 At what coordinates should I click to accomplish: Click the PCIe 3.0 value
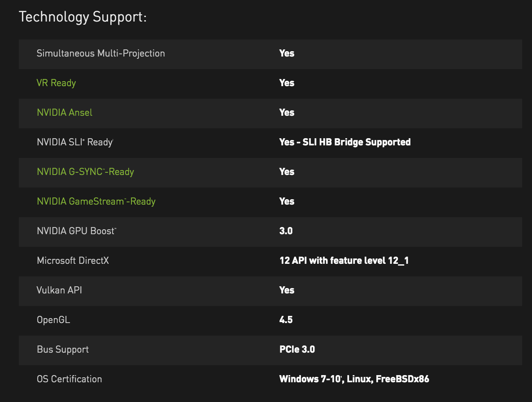pos(297,350)
